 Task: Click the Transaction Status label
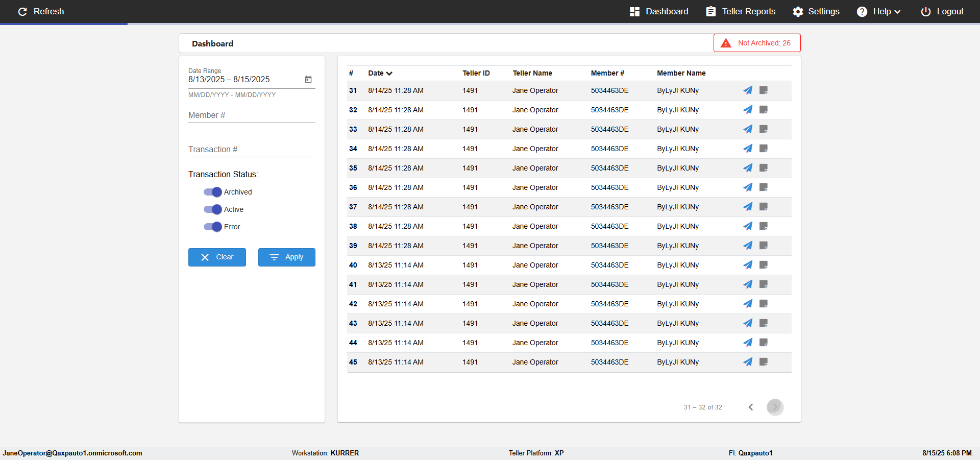223,174
